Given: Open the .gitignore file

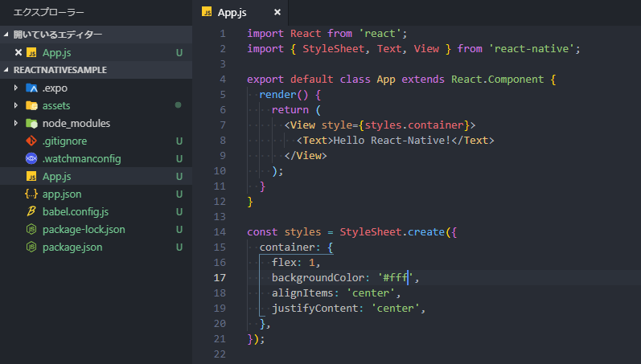Looking at the screenshot, I should pos(64,141).
